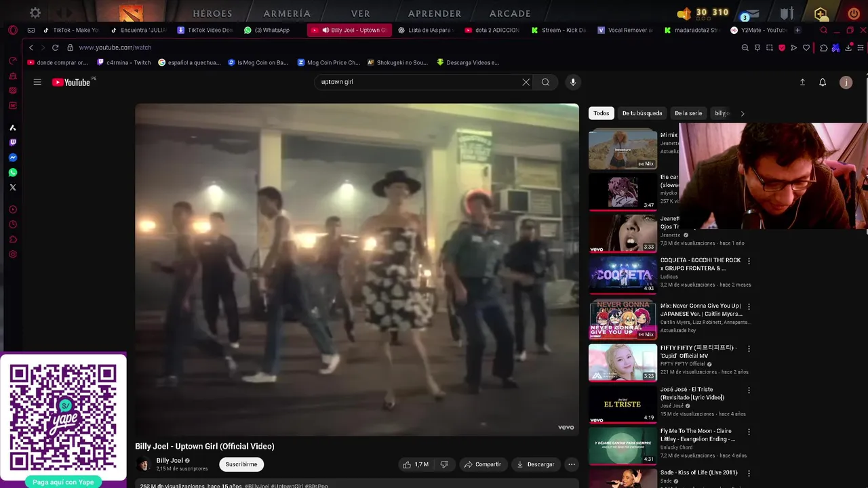
Task: Open extensions cube icon in sidebar
Action: point(12,239)
